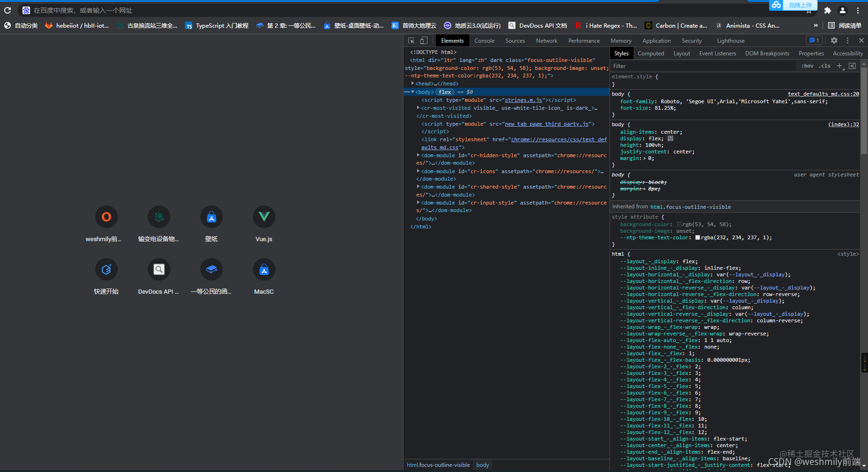This screenshot has width=868, height=472.
Task: Open the Lighthouse tab
Action: point(731,41)
